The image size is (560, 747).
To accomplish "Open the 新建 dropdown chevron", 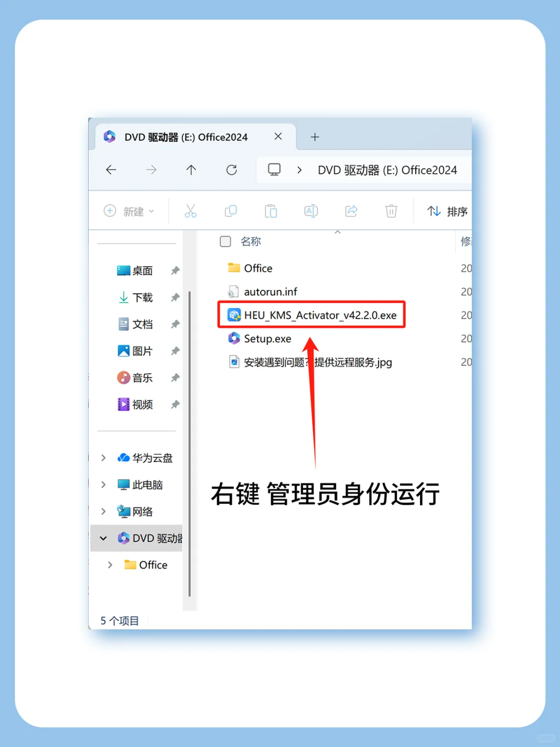I will pos(152,211).
